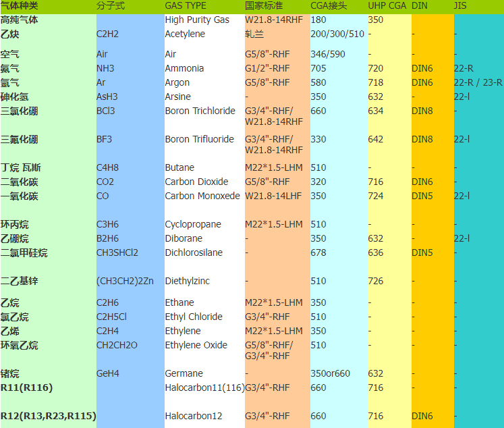Click the '320' CGA value

click(x=318, y=182)
